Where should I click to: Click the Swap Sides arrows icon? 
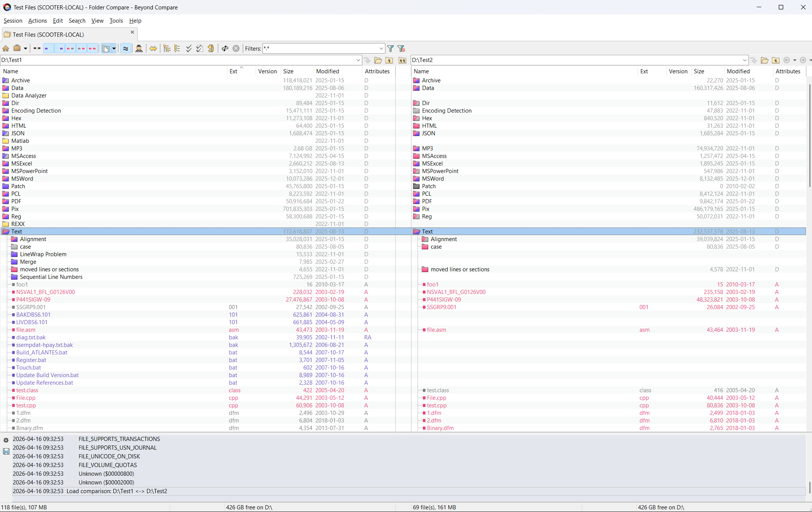[x=153, y=48]
